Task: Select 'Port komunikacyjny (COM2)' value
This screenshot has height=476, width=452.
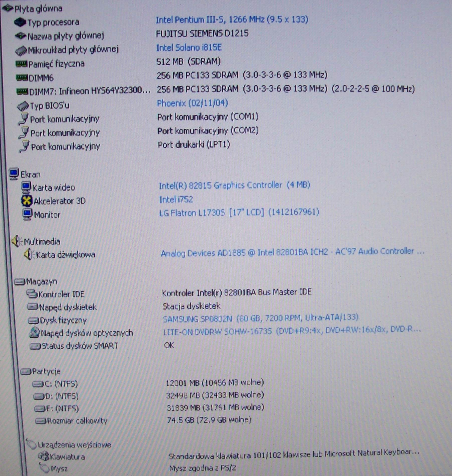Action: (208, 131)
